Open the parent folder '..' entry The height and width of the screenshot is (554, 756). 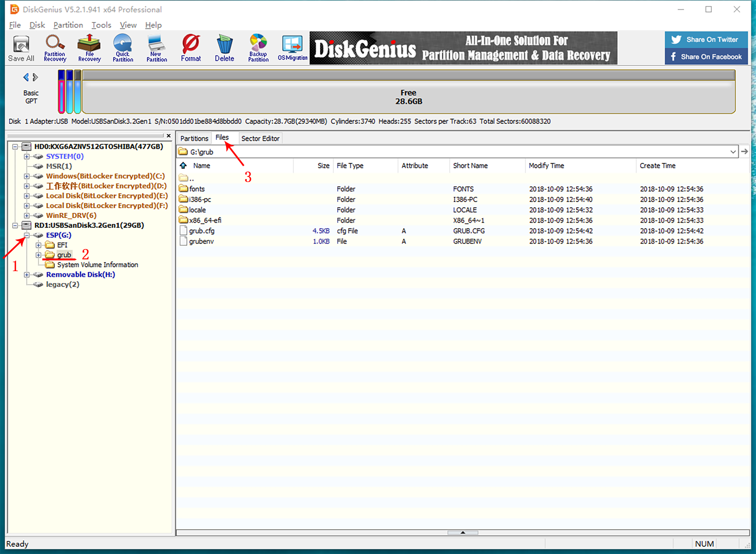click(x=187, y=178)
